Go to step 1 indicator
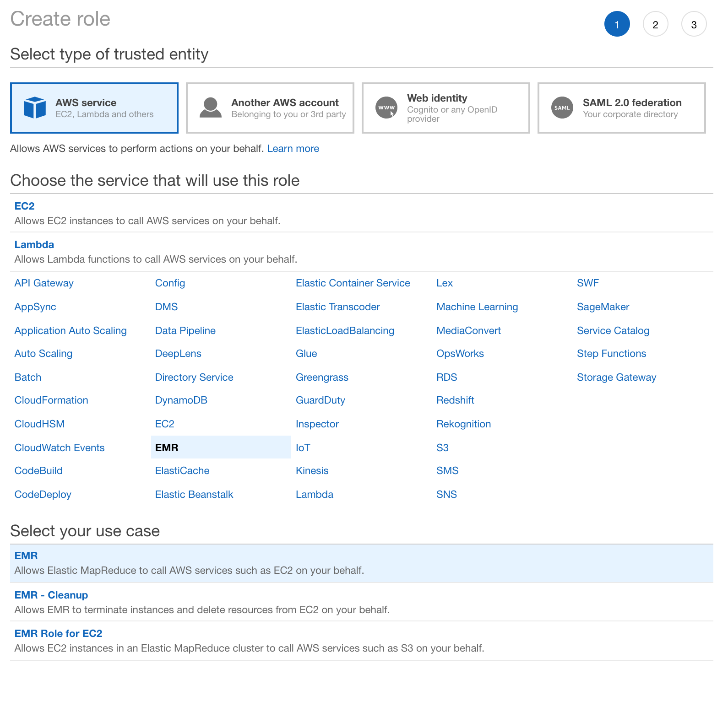The height and width of the screenshot is (712, 728). coord(617,24)
